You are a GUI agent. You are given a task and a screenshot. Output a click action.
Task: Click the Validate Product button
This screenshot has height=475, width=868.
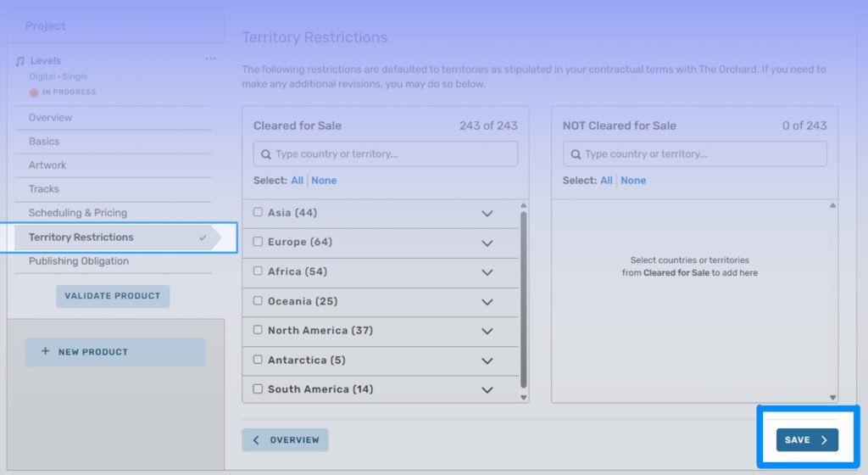click(113, 296)
